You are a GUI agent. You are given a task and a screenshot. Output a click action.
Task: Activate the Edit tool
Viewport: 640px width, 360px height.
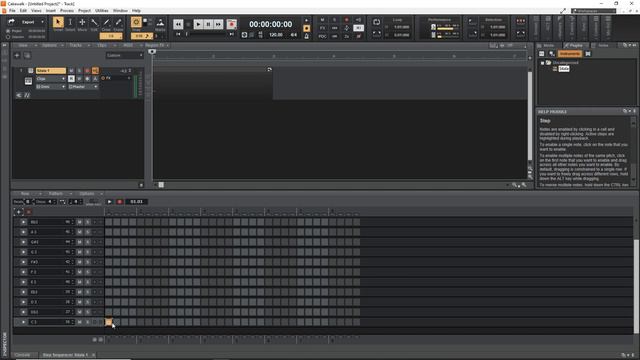94,22
